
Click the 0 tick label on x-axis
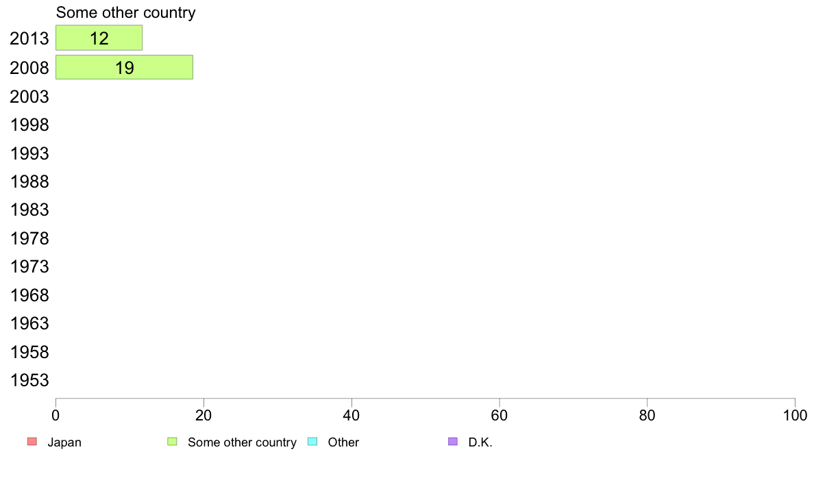pos(56,415)
